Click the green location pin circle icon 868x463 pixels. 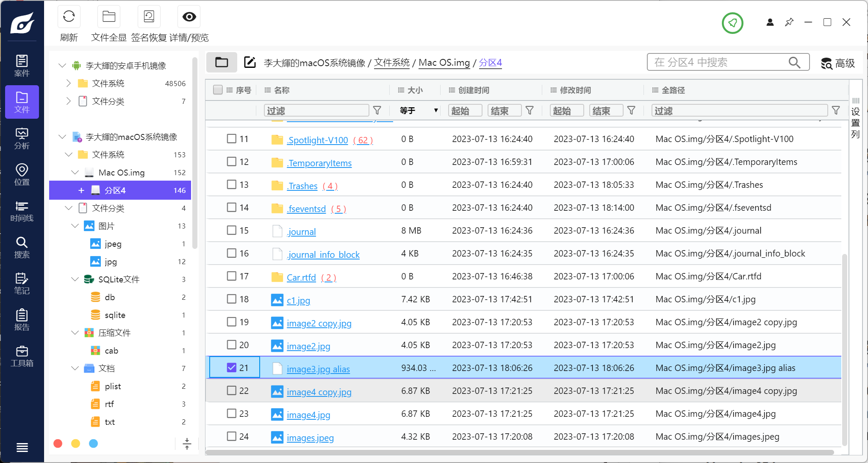click(x=732, y=22)
